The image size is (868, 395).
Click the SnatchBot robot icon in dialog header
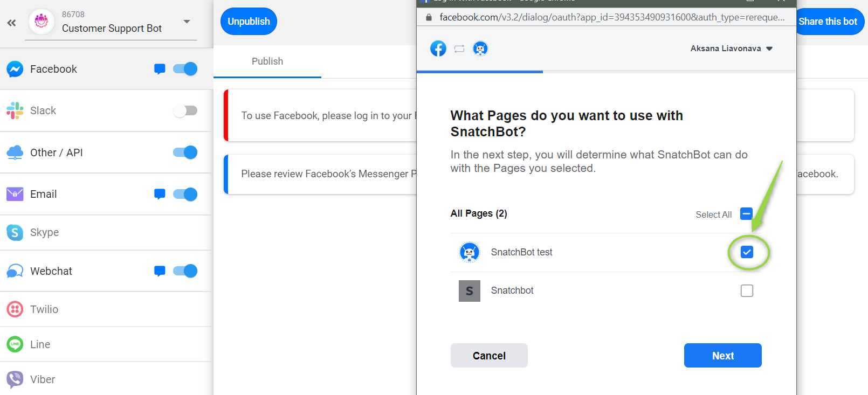point(480,48)
